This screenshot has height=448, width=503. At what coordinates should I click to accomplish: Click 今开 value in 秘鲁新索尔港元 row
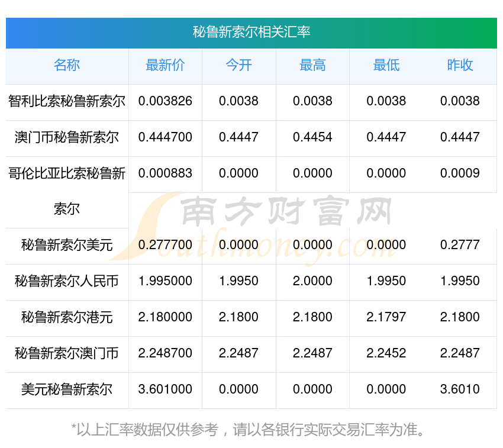[238, 317]
